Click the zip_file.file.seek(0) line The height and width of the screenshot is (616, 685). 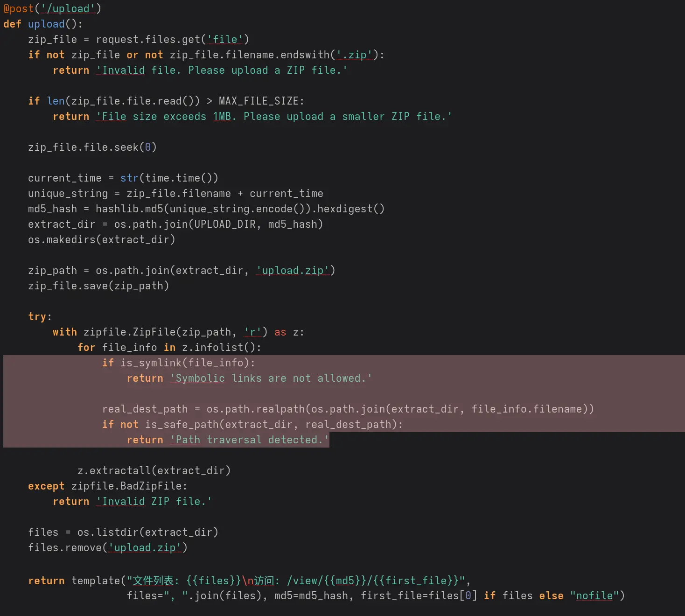tap(92, 147)
